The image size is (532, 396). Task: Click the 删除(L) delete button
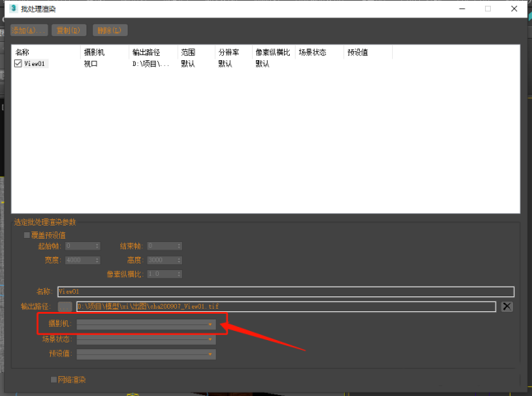110,30
